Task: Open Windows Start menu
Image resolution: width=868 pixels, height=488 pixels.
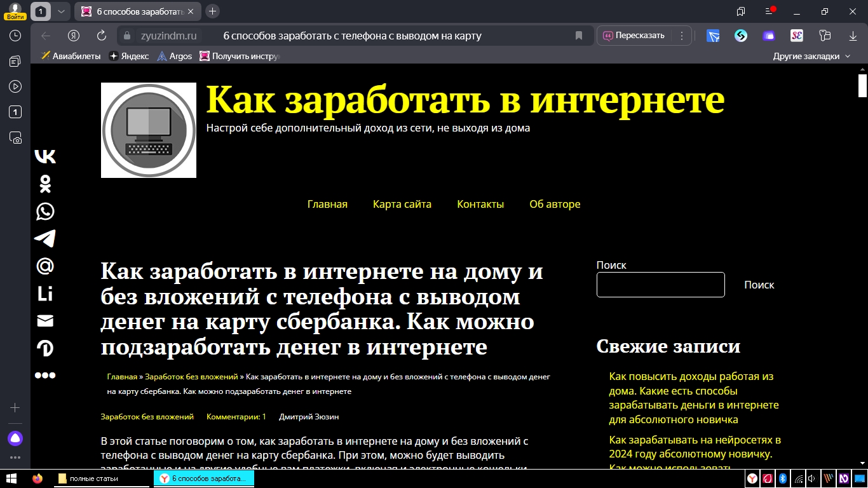Action: click(x=11, y=478)
